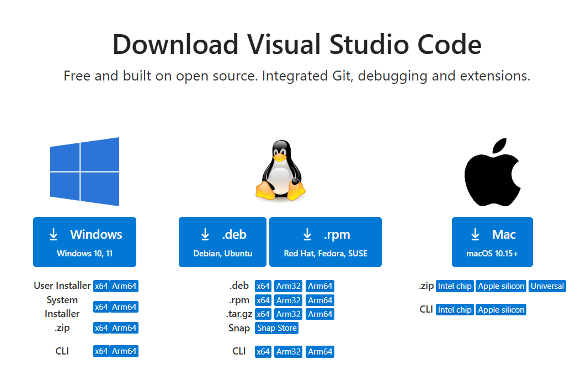Click the Apple logo icon
Screen dimensions: 581x392
pos(492,172)
